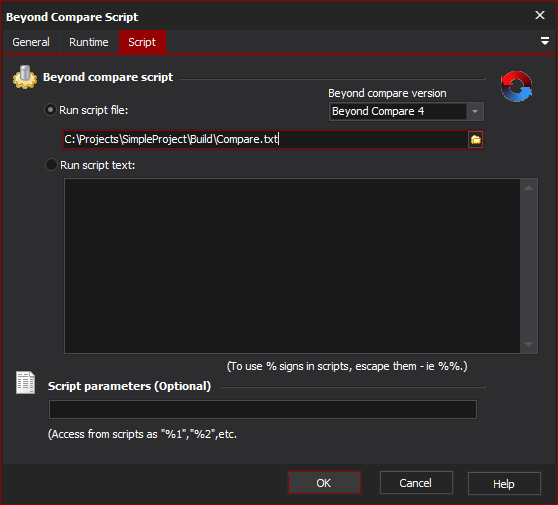Click the 'Beyond compare script' section heading
Image resolution: width=558 pixels, height=505 pixels.
(x=108, y=77)
